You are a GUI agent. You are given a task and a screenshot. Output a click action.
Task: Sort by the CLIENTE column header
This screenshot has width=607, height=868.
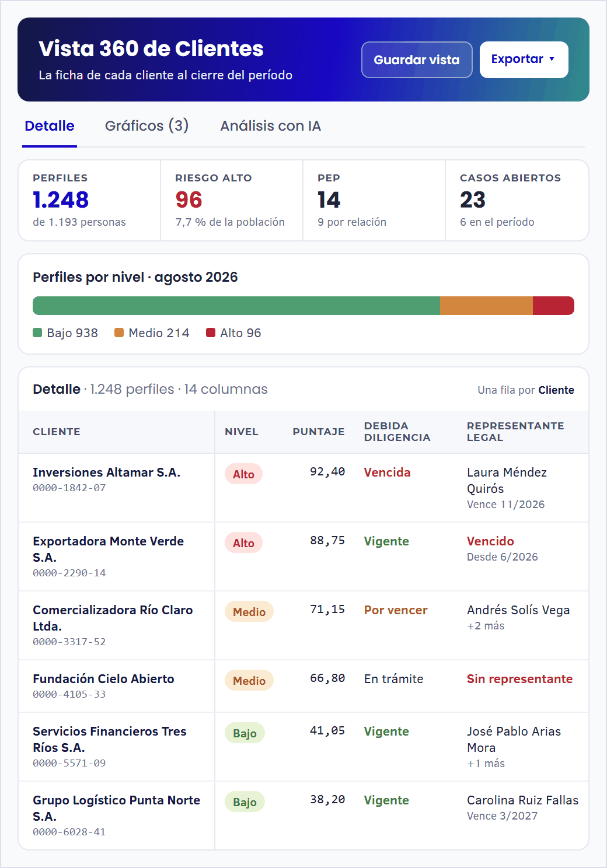(57, 432)
